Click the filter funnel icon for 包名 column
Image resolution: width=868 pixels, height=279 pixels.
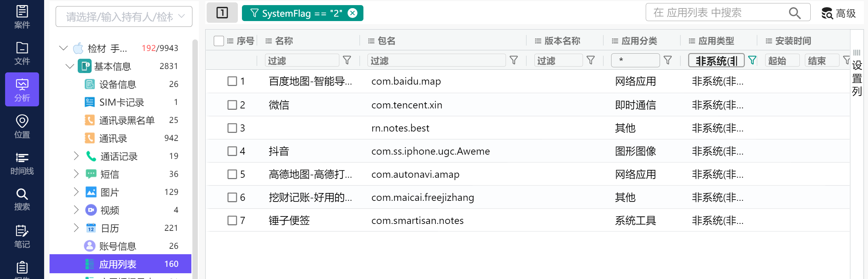514,60
